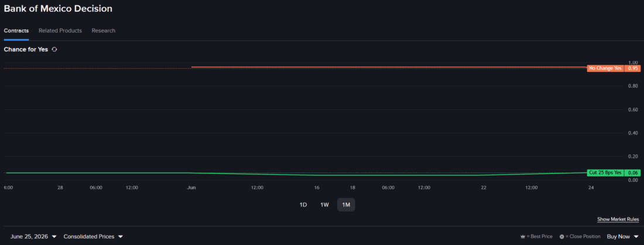Click the 22 date label on the axis
This screenshot has height=245, width=644.
coord(484,188)
